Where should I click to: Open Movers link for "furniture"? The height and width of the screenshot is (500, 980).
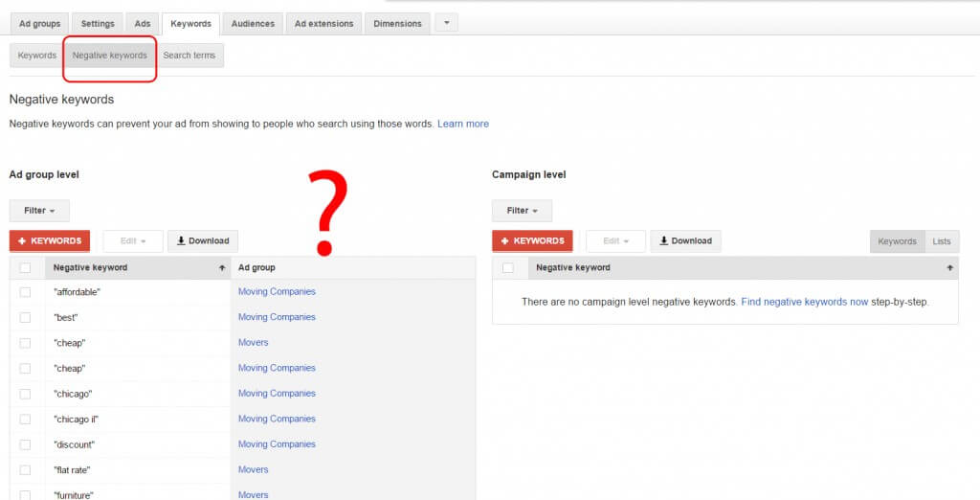pyautogui.click(x=253, y=494)
